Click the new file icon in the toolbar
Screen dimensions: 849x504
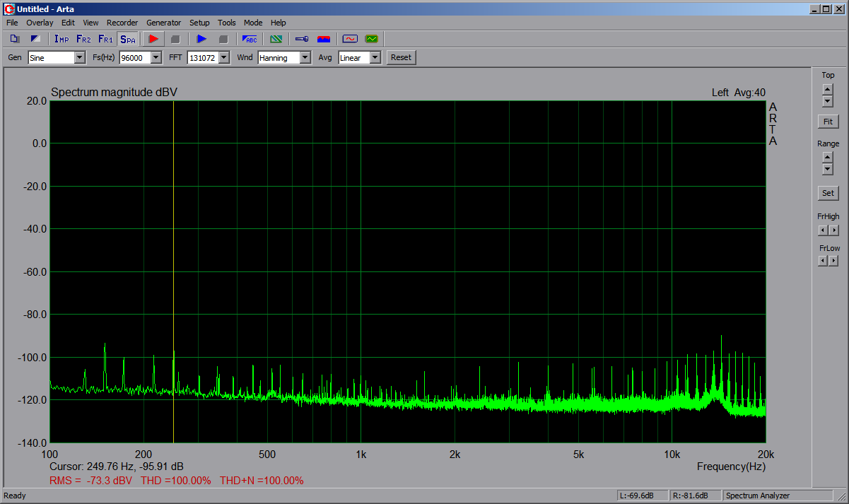[15, 39]
